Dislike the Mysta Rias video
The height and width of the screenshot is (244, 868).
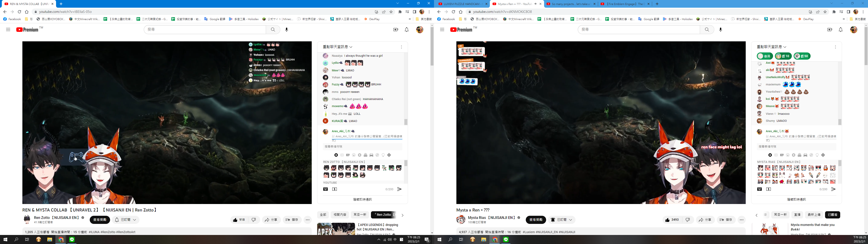coord(688,220)
